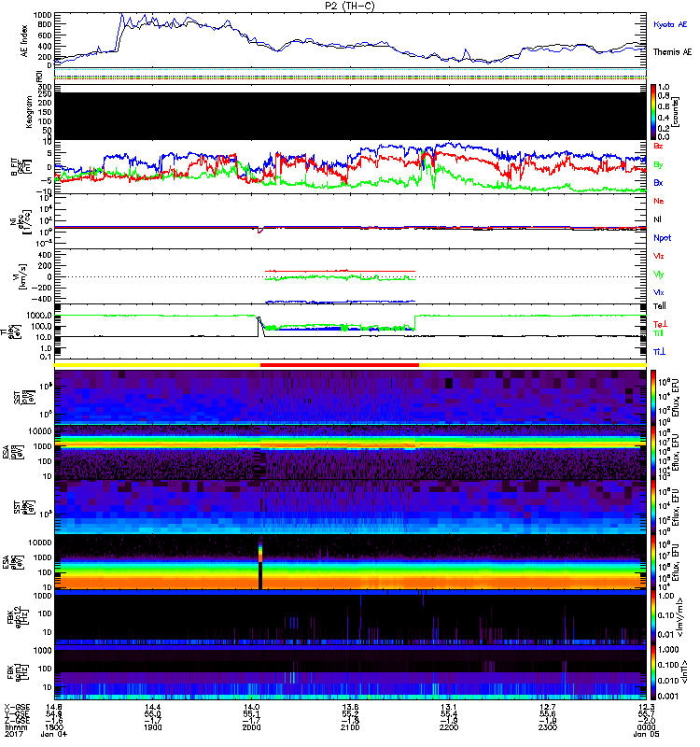Click the blue Vix trace near -400 km/s
Image resolution: width=700 pixels, height=747 pixels.
(340, 302)
